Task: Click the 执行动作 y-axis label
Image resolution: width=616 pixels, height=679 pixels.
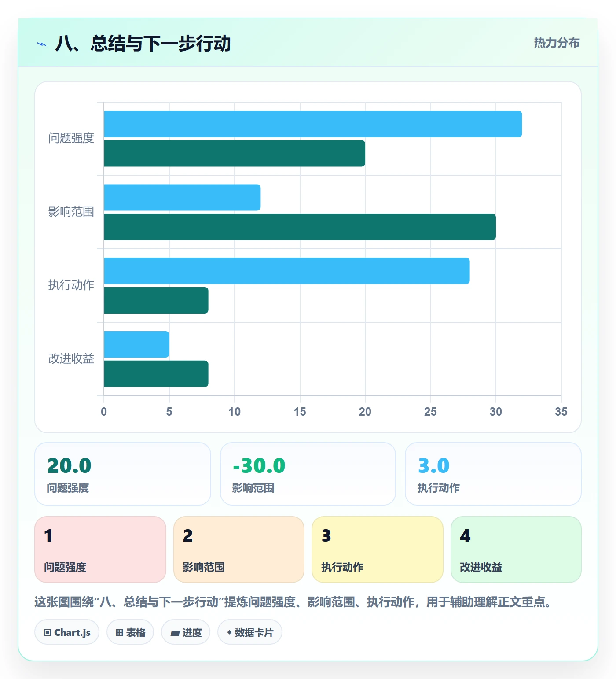Action: 71,285
